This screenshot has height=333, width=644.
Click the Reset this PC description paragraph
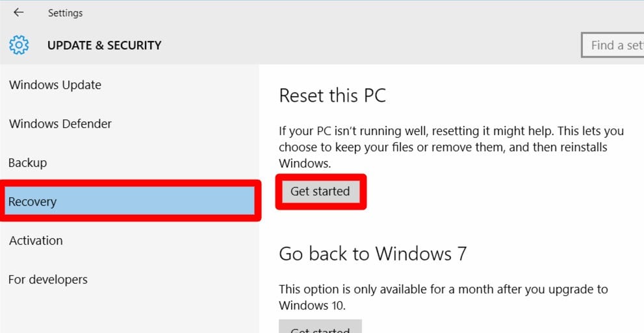click(451, 147)
